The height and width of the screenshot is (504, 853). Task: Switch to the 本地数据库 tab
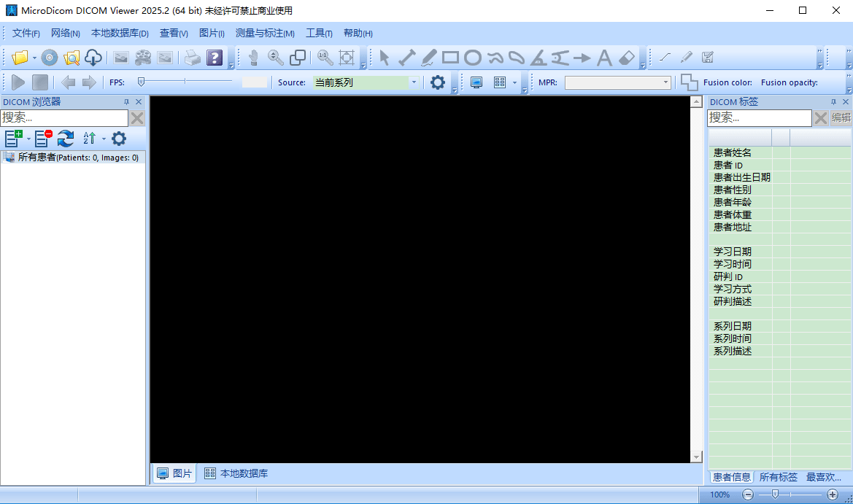pos(236,473)
